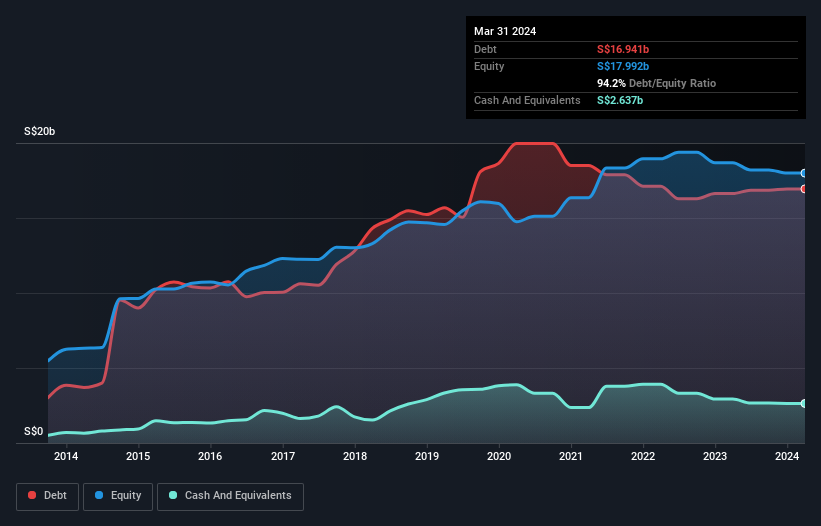Click the 2022 x-axis label
Image resolution: width=821 pixels, height=526 pixels.
coord(643,457)
